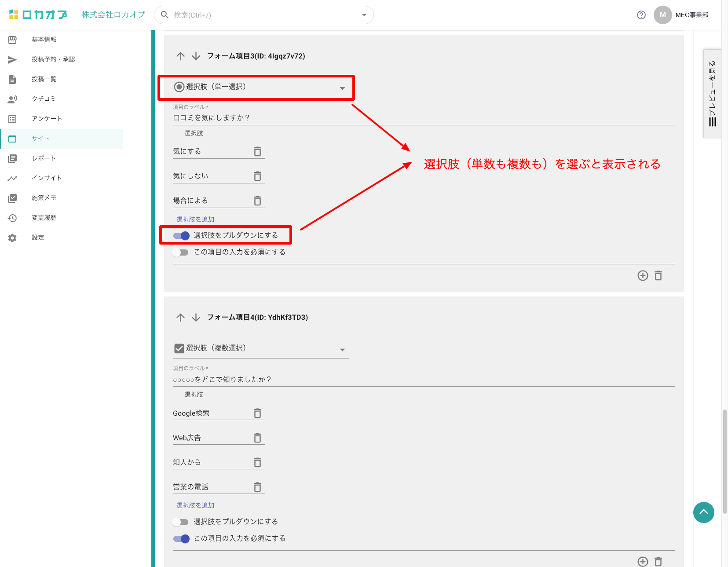Move フォーム項目4 down with the down arrow
Screen dimensions: 728x567
[196, 317]
